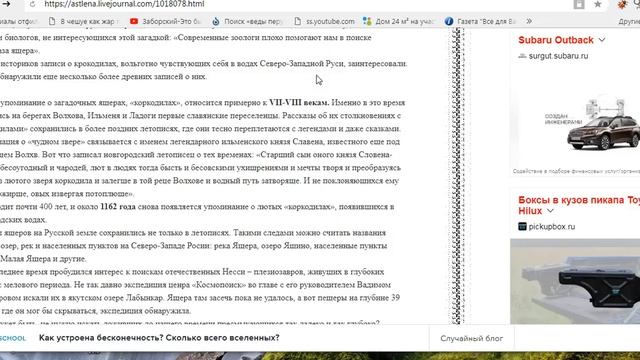This screenshot has width=640, height=360.
Task: Open the bookmark 'В чешуе как жар'
Action: 83,21
